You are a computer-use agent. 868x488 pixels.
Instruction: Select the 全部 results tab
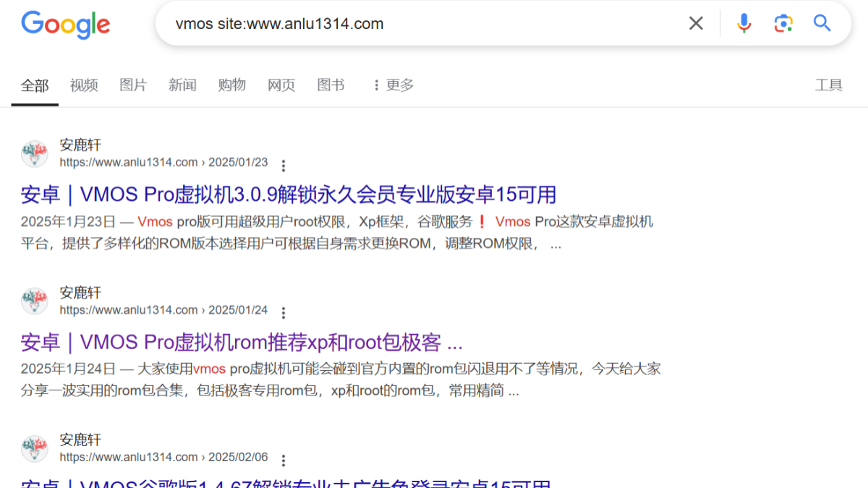(x=35, y=85)
